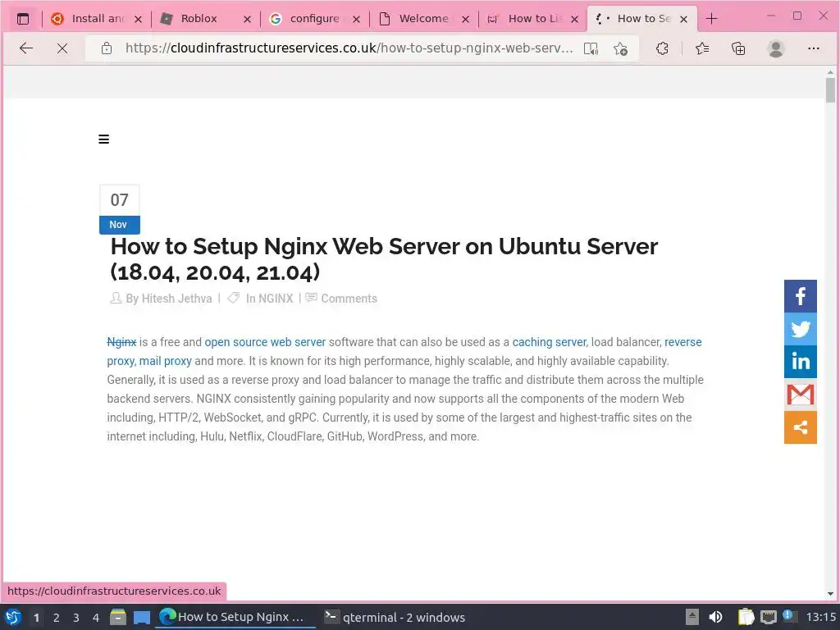Open the notification tray icon with badge
Screen dimensions: 840x630
(788, 616)
